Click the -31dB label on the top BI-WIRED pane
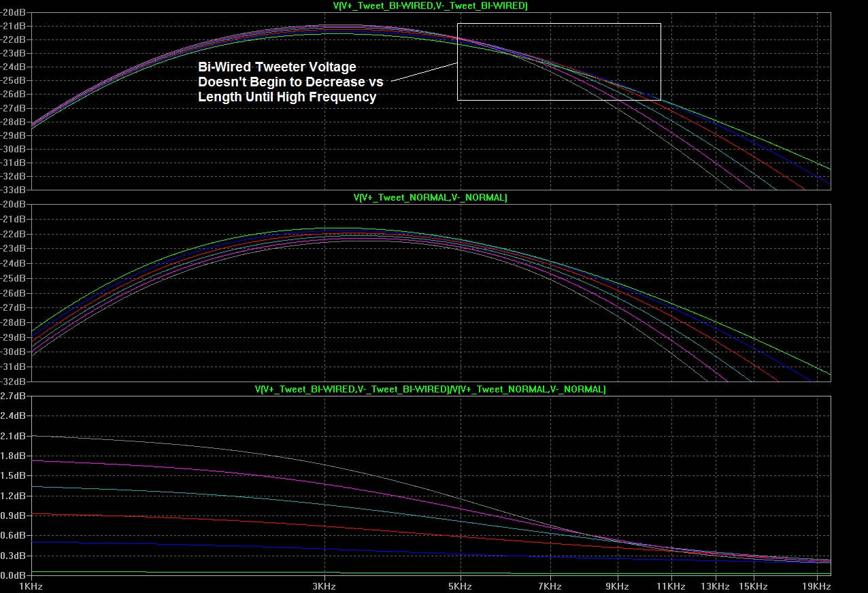 pos(13,163)
